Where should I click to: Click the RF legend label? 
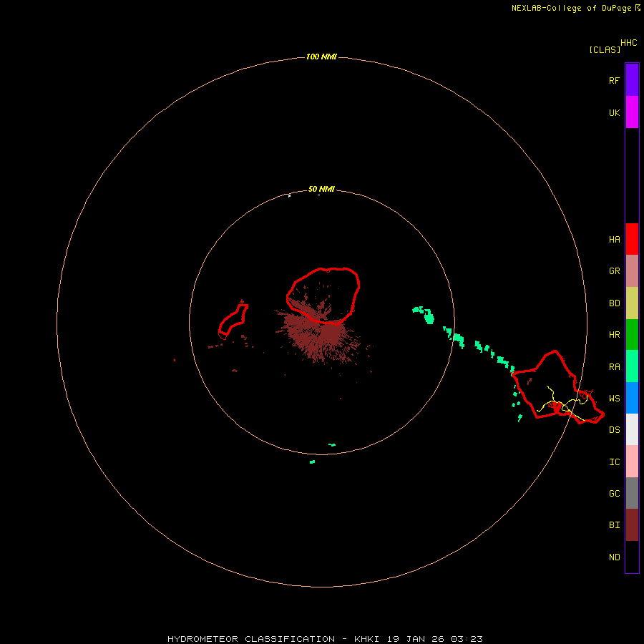click(x=614, y=81)
